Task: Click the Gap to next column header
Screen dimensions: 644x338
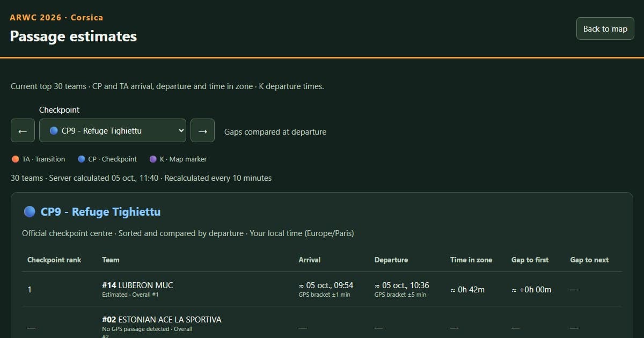Action: point(589,260)
